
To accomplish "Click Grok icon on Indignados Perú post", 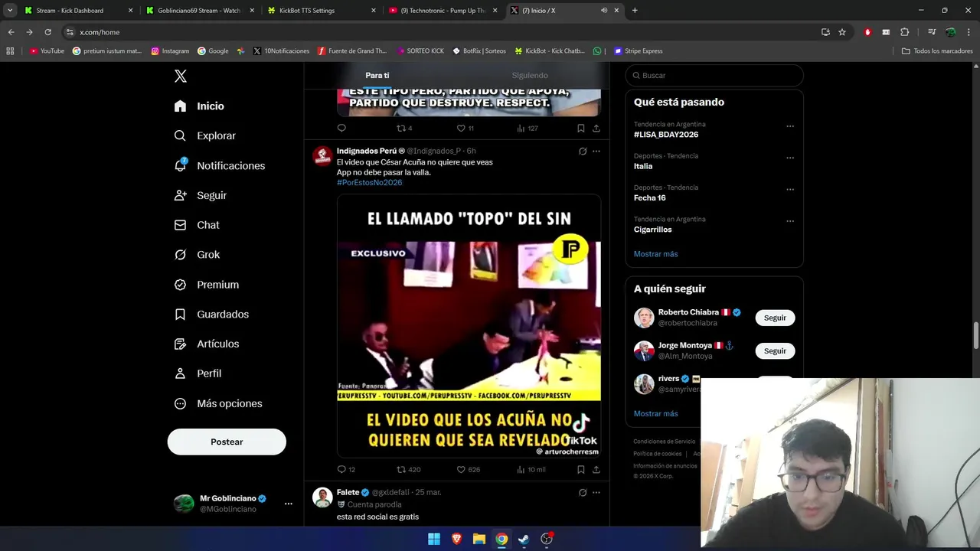I will tap(583, 152).
